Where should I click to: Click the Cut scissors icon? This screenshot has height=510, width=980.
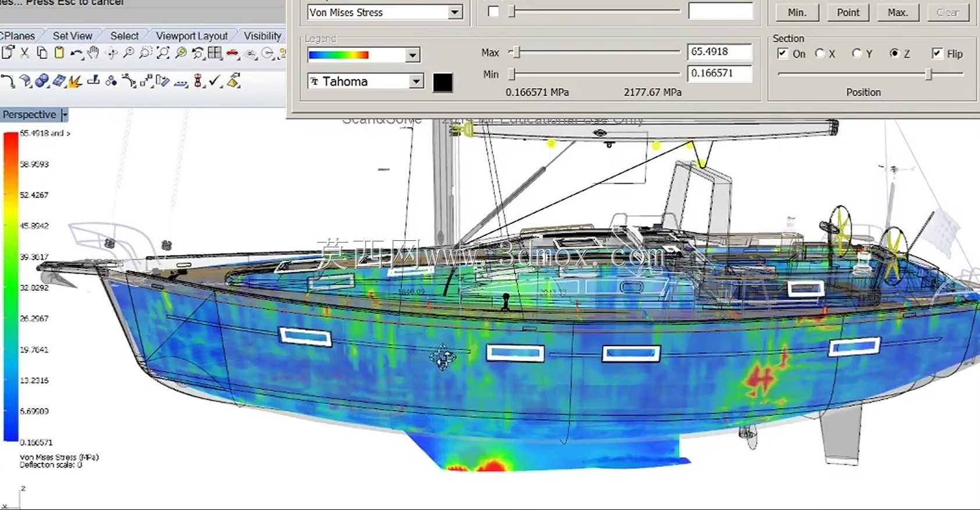25,53
